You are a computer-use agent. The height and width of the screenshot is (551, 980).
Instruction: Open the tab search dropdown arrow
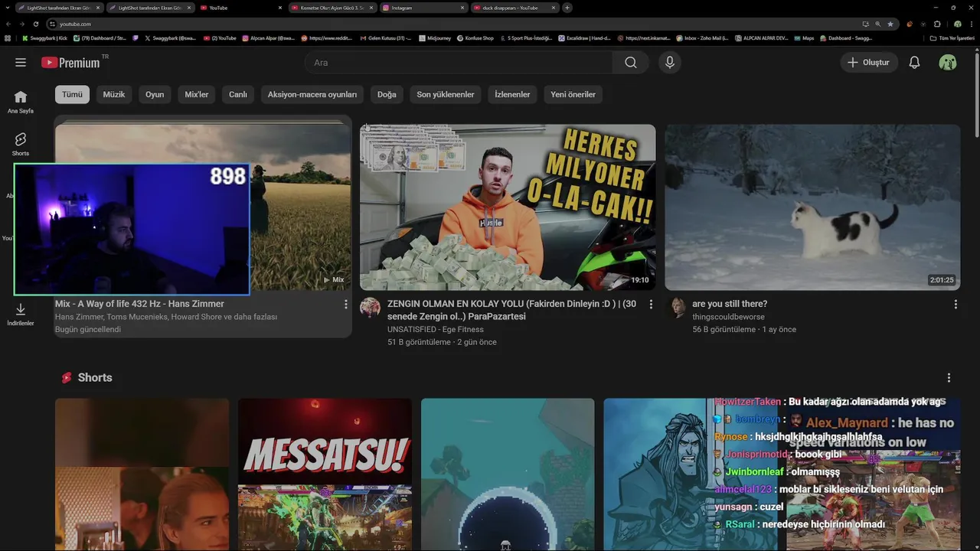coord(6,8)
